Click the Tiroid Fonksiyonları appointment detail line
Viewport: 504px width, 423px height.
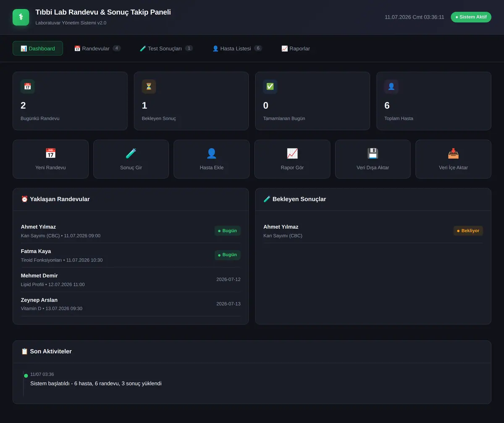click(62, 260)
